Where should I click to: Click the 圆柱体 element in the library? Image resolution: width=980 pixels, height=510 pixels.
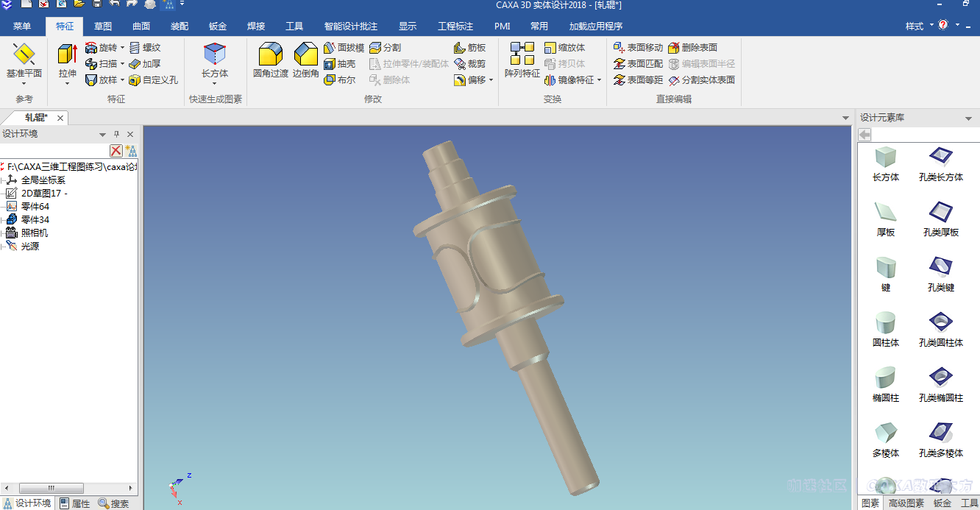click(886, 329)
